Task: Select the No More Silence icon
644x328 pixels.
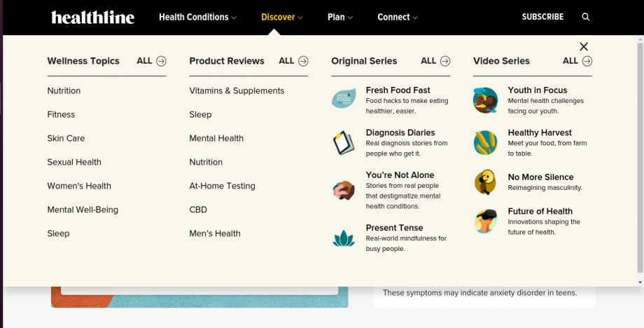Action: pos(485,182)
